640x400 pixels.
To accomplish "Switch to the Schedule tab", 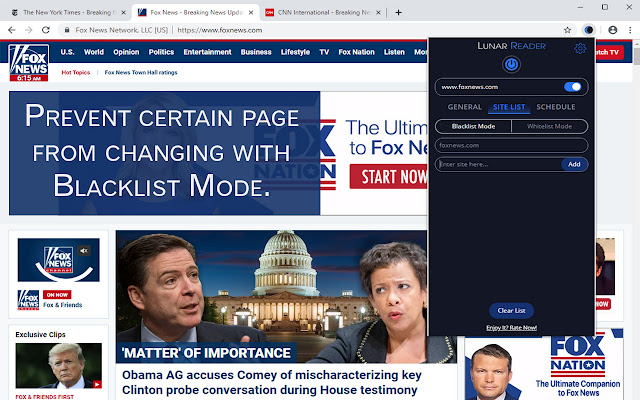I will pyautogui.click(x=556, y=107).
